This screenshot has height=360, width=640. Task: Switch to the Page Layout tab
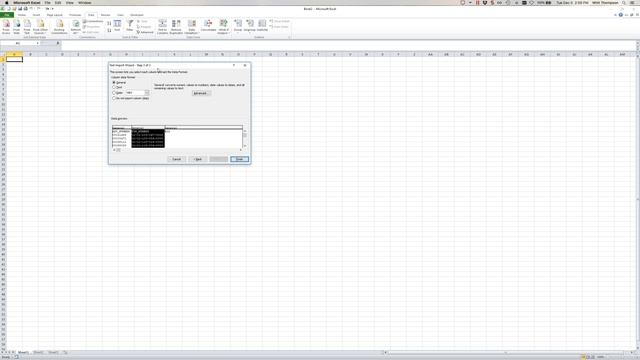55,15
